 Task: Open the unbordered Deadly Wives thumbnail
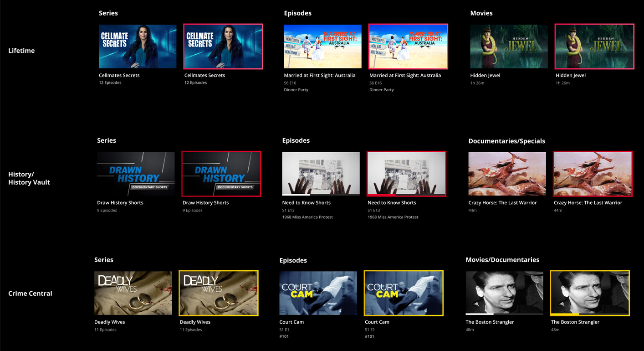click(x=133, y=293)
